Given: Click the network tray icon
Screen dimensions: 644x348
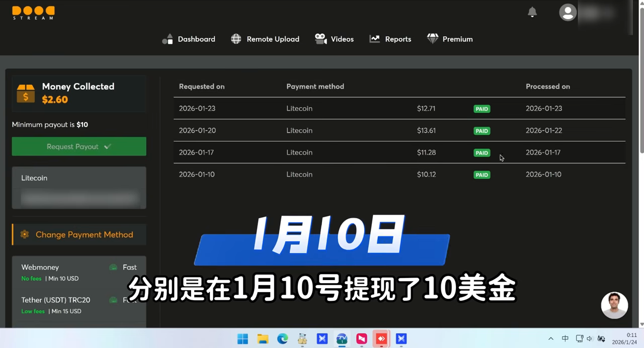Looking at the screenshot, I should [580, 339].
